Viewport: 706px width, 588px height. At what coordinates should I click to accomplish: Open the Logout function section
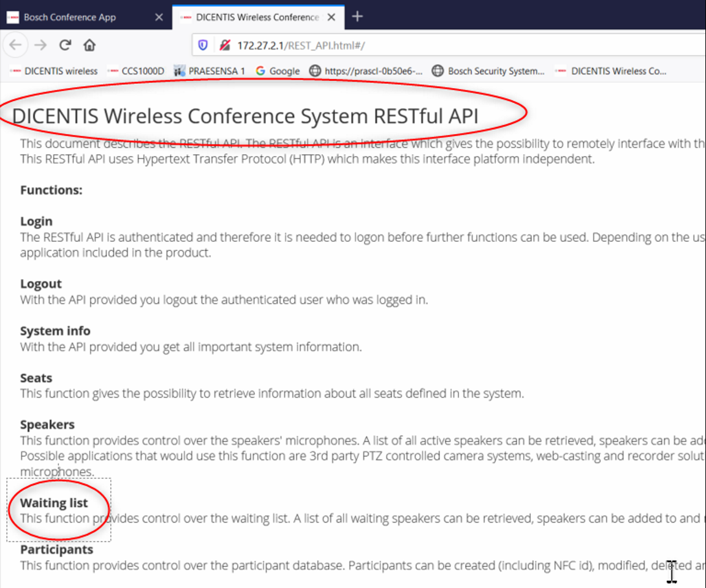(40, 284)
